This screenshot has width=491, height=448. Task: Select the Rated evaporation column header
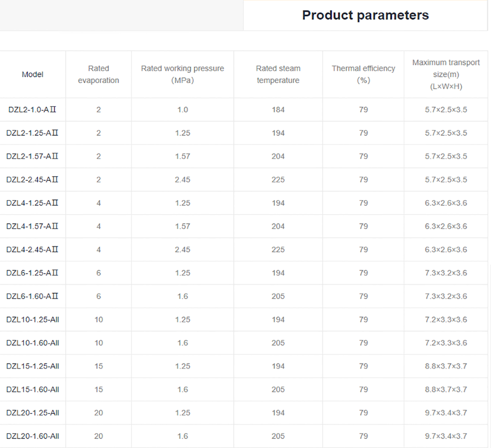point(99,74)
